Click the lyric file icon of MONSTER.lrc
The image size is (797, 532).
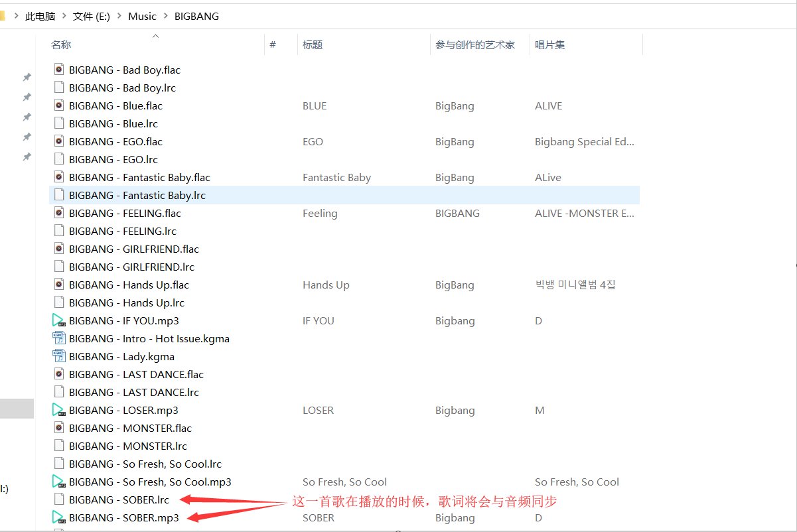58,446
